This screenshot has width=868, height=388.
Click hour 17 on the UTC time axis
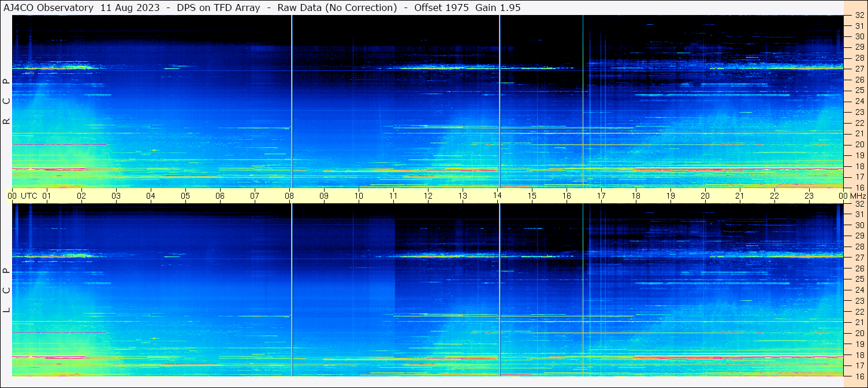click(601, 196)
